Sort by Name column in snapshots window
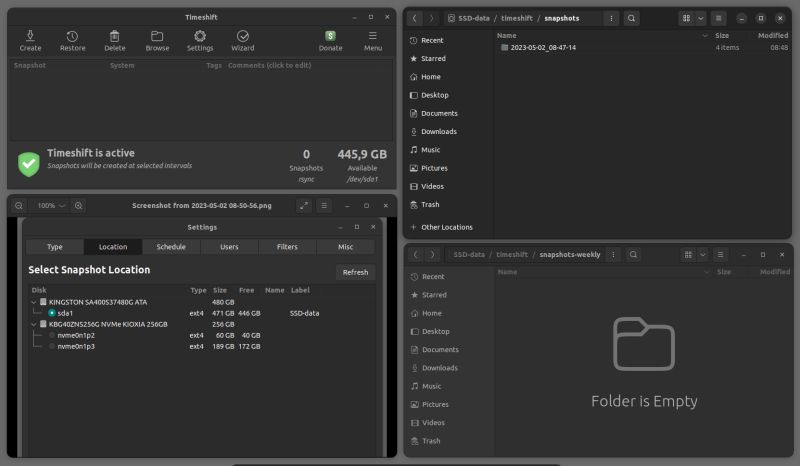Image resolution: width=800 pixels, height=466 pixels. pyautogui.click(x=507, y=36)
